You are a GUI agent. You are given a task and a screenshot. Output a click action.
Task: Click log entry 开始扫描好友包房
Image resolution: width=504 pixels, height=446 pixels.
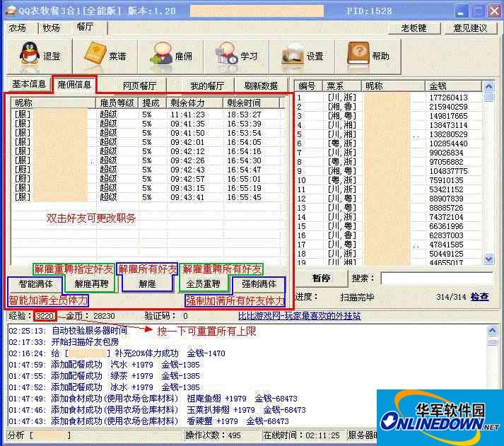(x=64, y=342)
